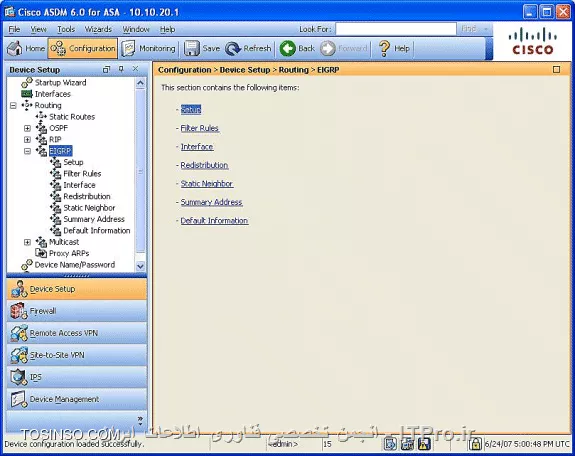
Task: Open the Configuration view
Action: (x=83, y=48)
